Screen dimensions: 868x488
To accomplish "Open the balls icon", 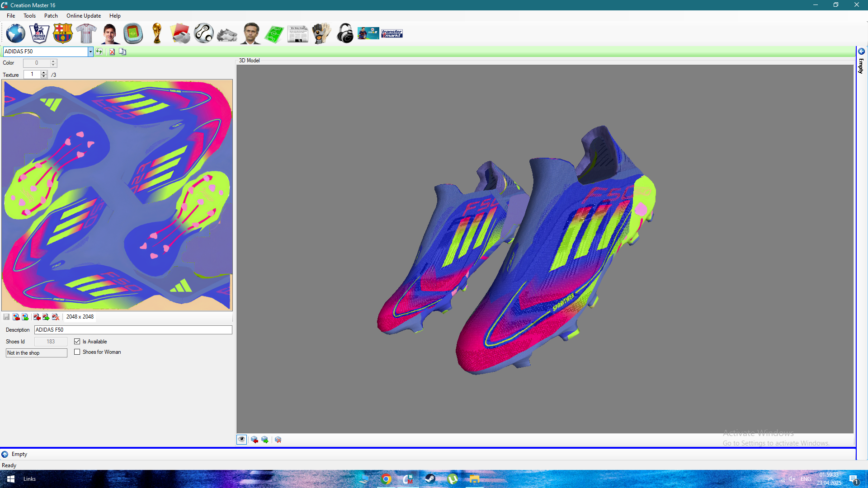I will 204,33.
